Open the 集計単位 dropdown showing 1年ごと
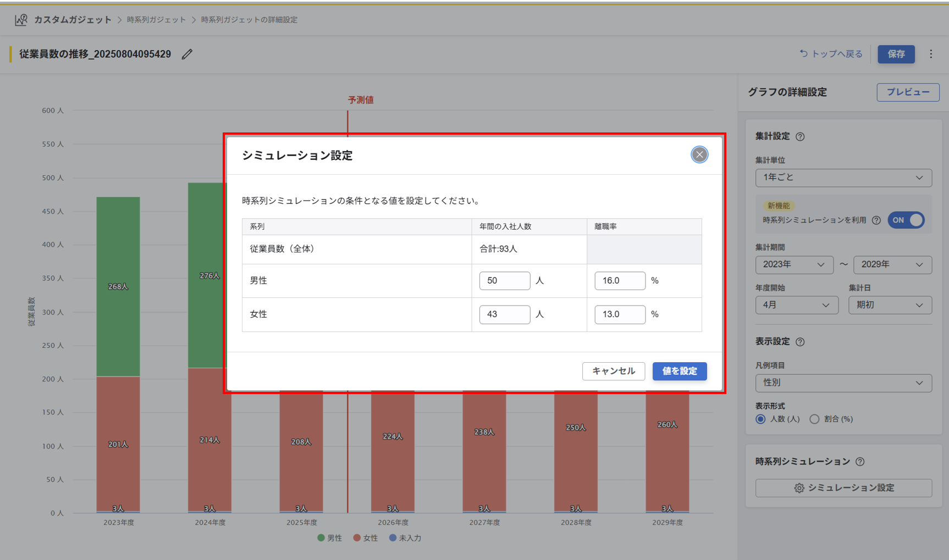The image size is (949, 560). 843,178
